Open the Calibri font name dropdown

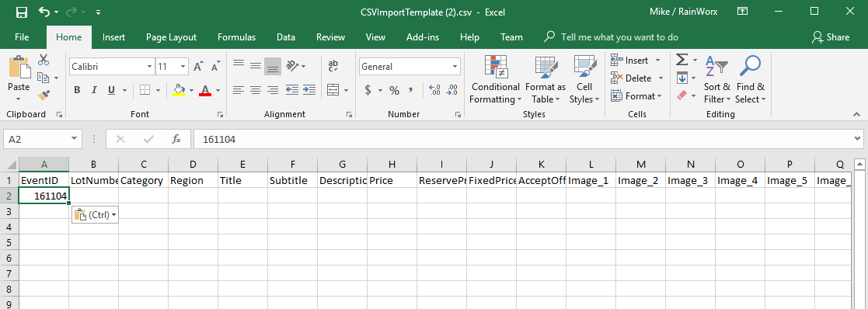pos(149,67)
